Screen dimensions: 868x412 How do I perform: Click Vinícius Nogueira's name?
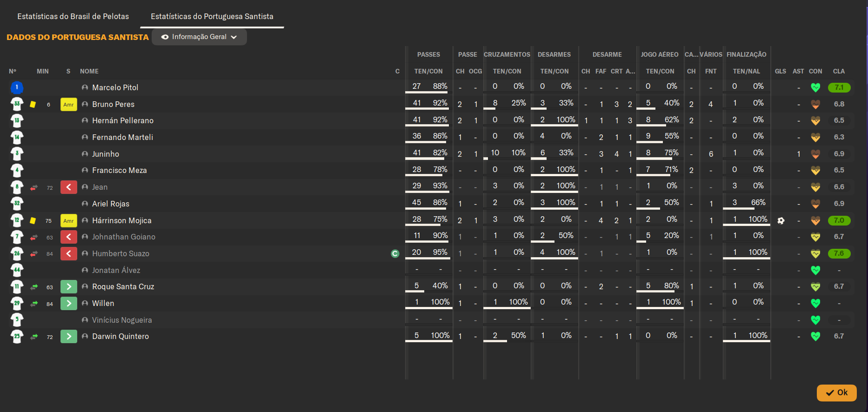click(x=122, y=320)
